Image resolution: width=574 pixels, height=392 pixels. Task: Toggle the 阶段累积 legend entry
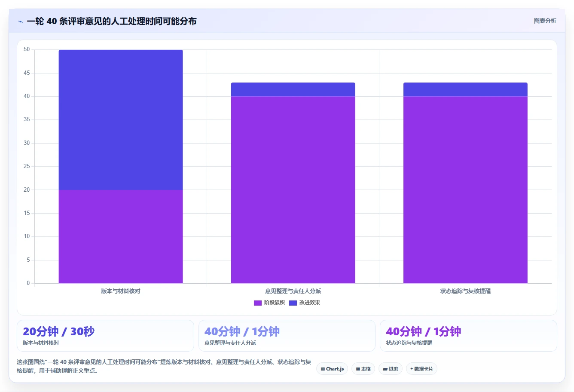pyautogui.click(x=269, y=303)
